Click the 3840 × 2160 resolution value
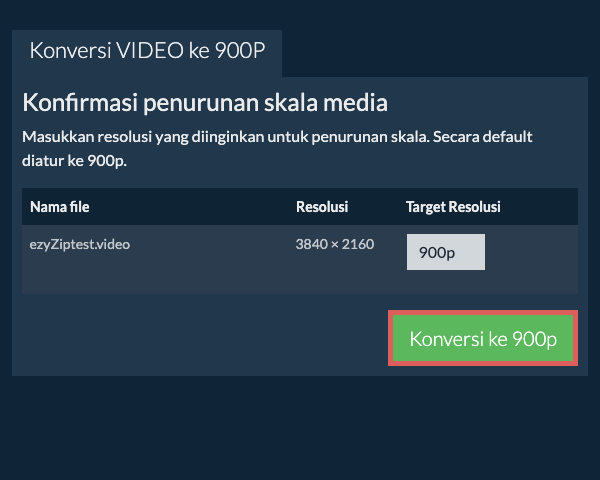Image resolution: width=600 pixels, height=480 pixels. [x=335, y=244]
